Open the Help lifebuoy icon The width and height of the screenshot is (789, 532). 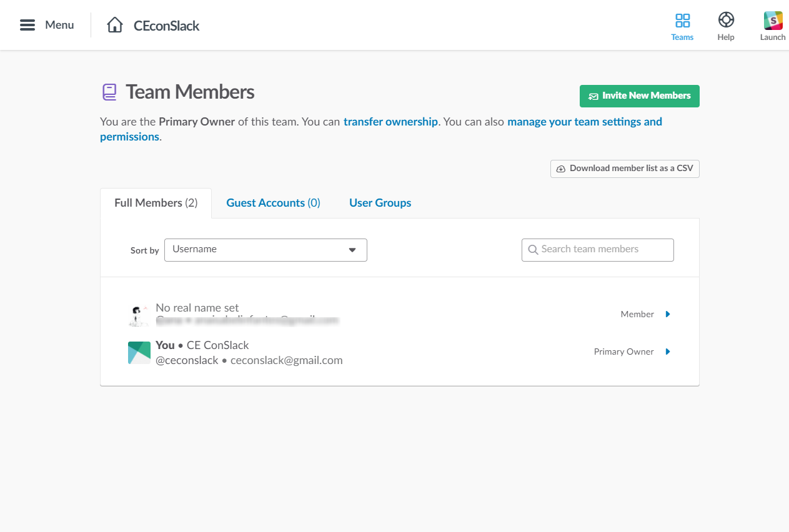click(x=726, y=20)
